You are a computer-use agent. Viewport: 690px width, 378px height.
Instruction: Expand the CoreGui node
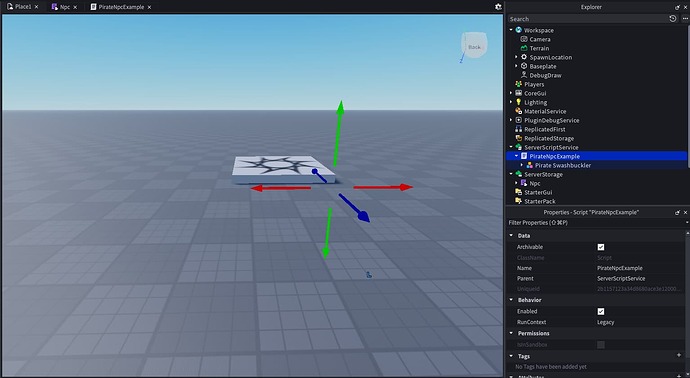coord(511,93)
